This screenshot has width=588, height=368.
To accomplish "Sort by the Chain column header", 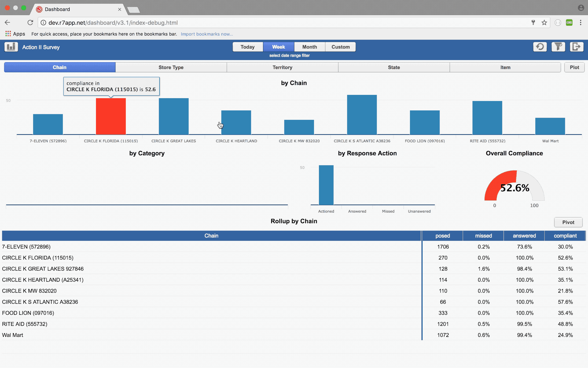I will coord(211,236).
